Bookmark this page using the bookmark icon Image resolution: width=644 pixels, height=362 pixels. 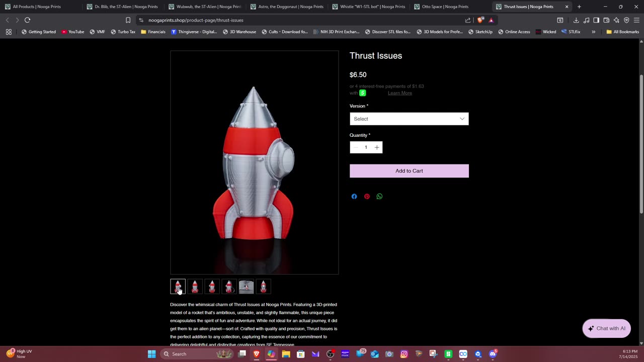[x=128, y=20]
